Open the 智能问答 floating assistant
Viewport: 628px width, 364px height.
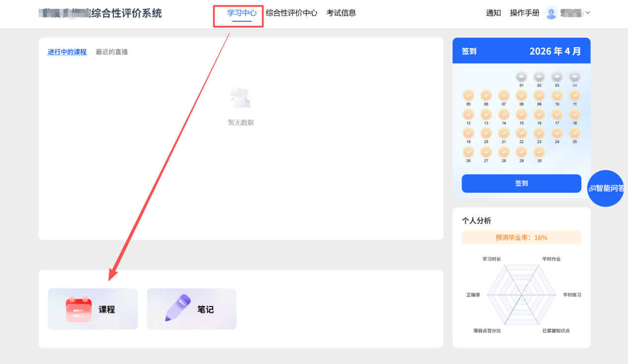pos(607,188)
